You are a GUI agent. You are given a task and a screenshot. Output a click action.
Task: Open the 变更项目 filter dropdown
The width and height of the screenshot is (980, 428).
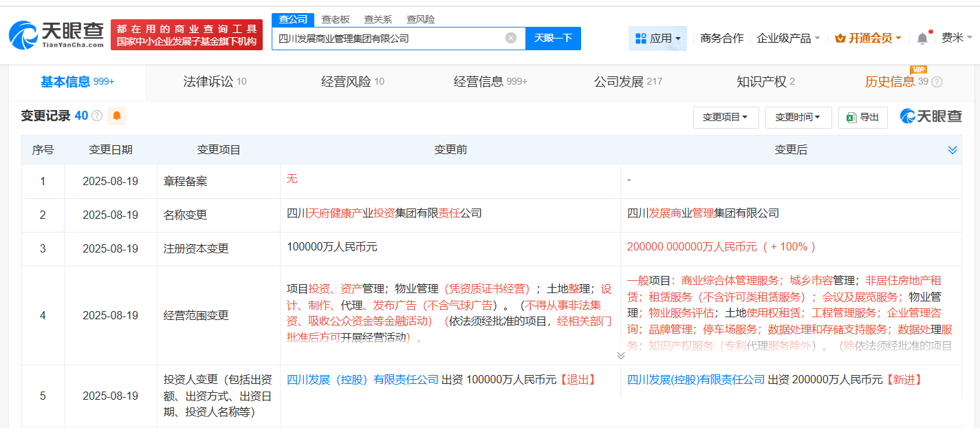725,118
